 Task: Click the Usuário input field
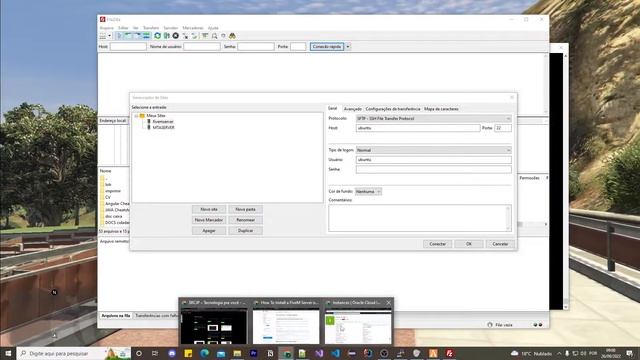[433, 160]
